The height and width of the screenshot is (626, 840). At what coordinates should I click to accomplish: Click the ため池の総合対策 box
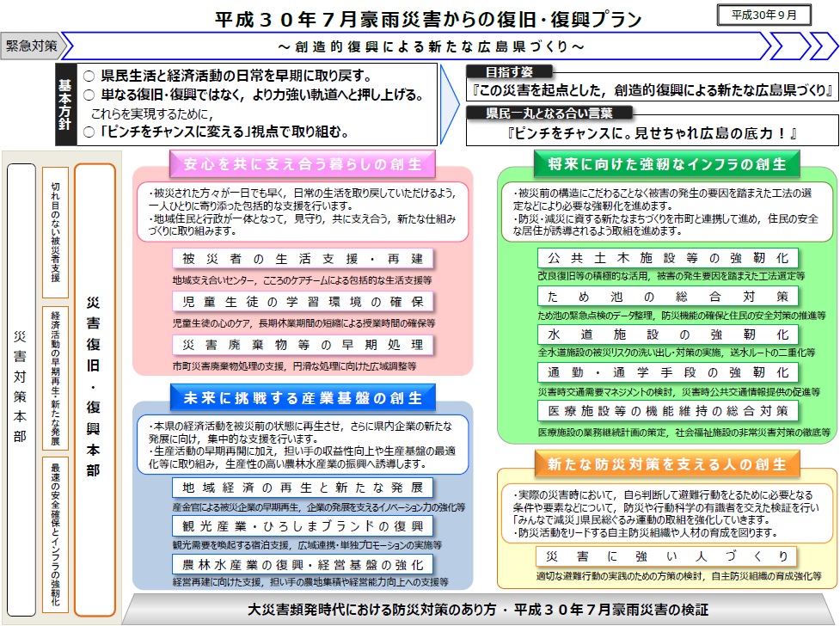click(668, 297)
